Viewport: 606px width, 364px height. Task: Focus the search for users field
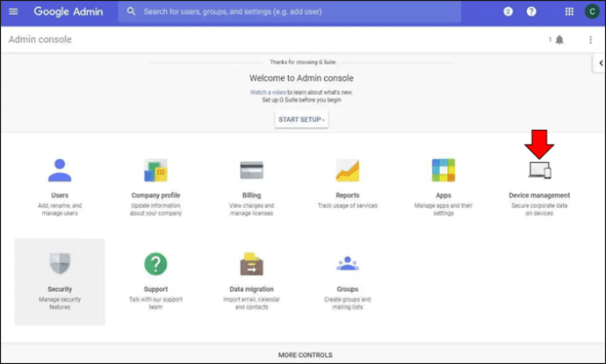click(290, 11)
